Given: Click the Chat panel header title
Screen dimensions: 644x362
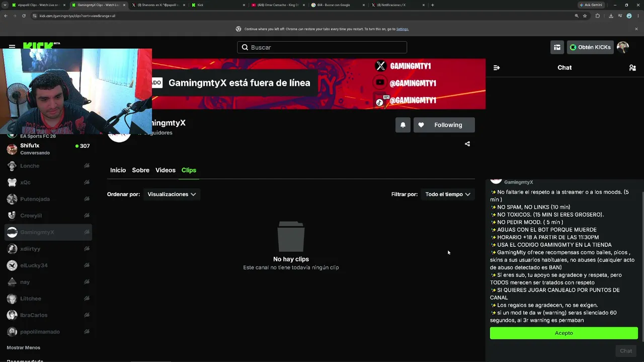Looking at the screenshot, I should click(565, 68).
